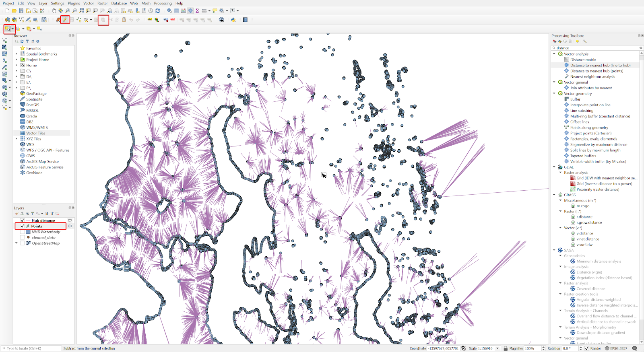The image size is (644, 352).
Task: Collapse Vector analysis group in Toolbox
Action: click(554, 54)
